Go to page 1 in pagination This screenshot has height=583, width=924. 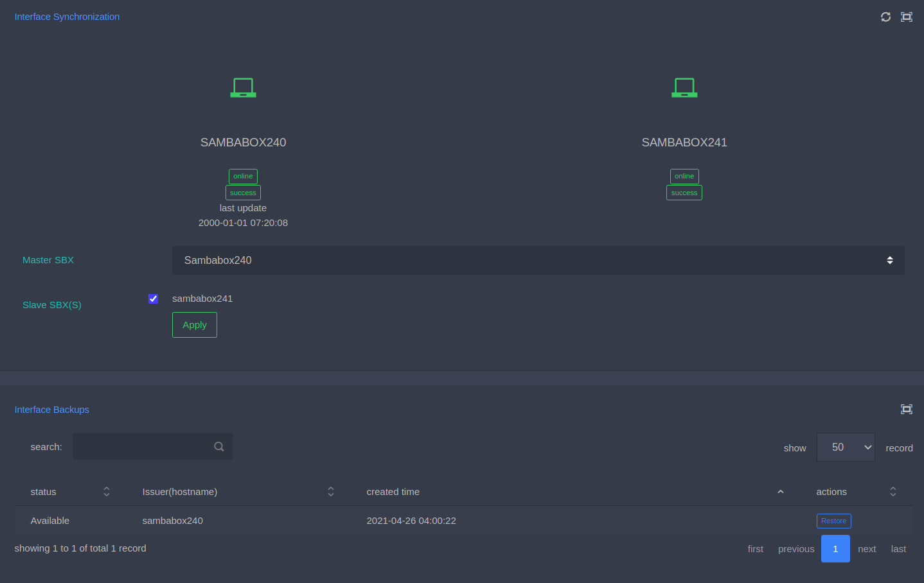pyautogui.click(x=835, y=548)
